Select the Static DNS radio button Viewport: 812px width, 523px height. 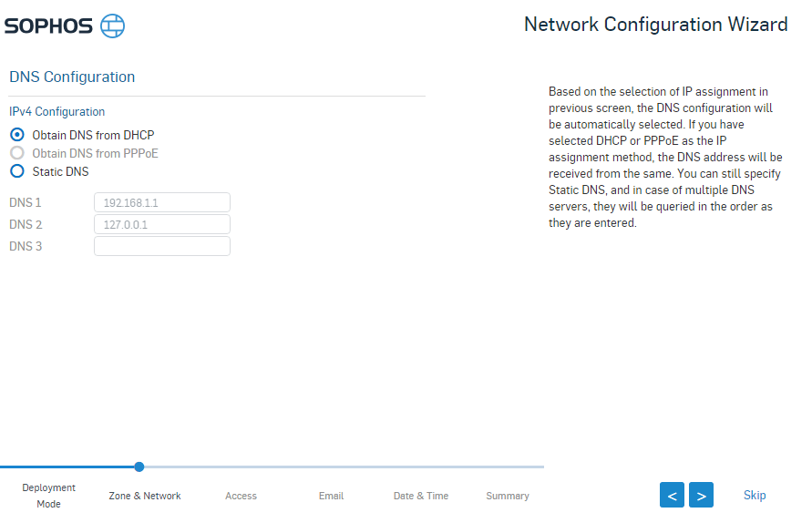(x=17, y=171)
